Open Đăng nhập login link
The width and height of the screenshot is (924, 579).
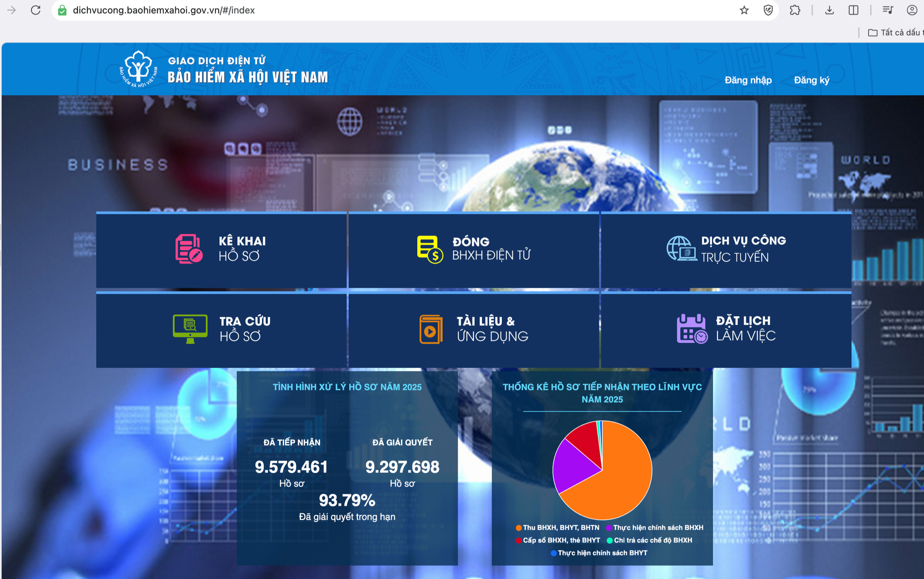pyautogui.click(x=748, y=80)
